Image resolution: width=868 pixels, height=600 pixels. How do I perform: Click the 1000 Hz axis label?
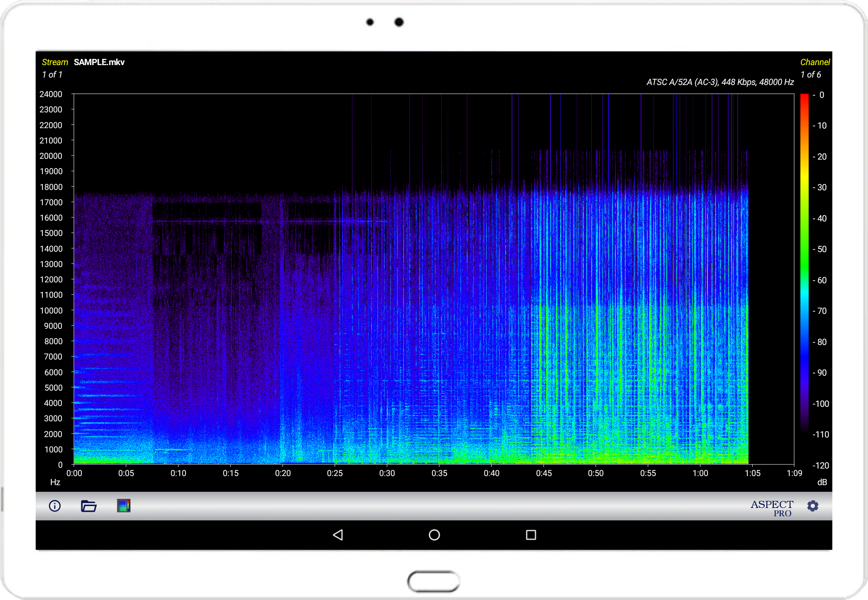click(53, 449)
